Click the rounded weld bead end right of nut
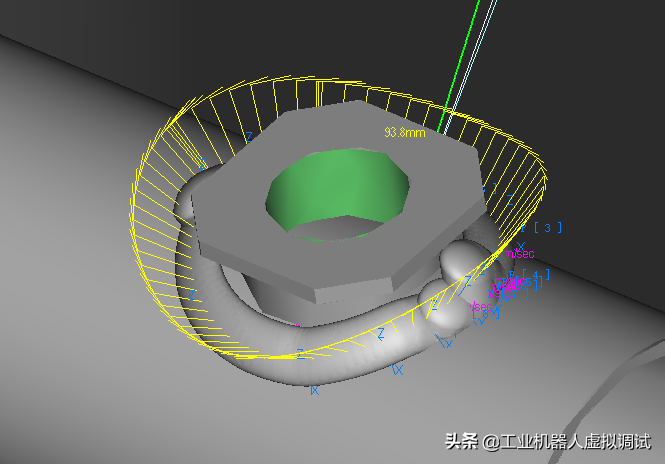The height and width of the screenshot is (464, 665). click(461, 265)
